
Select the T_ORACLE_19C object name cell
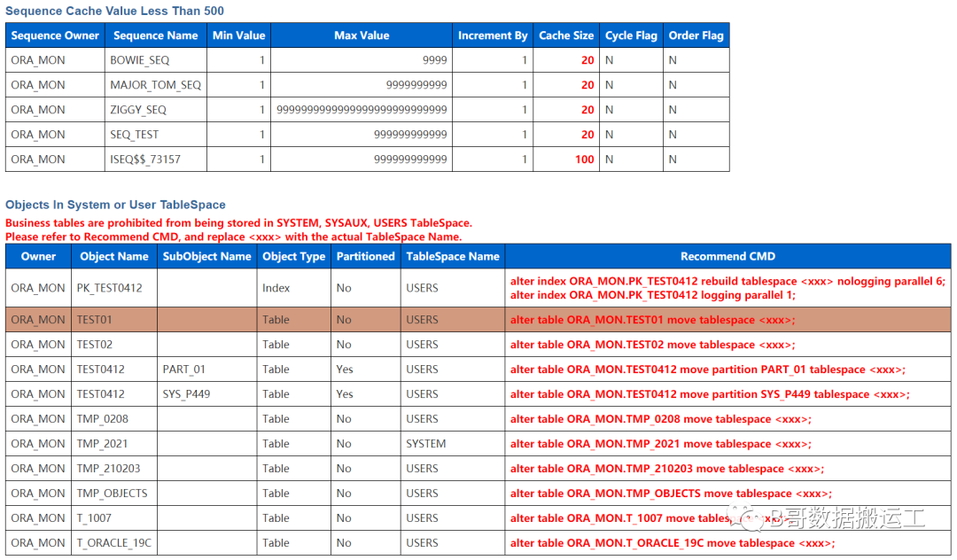coord(114,543)
